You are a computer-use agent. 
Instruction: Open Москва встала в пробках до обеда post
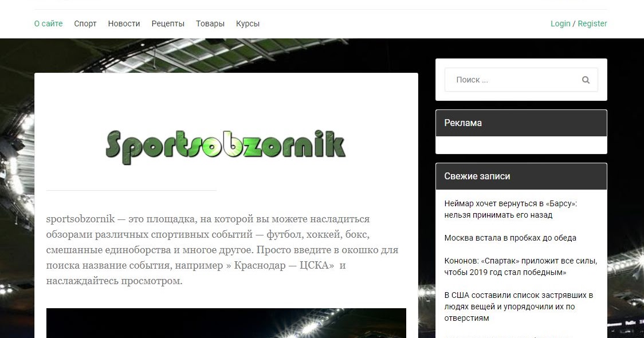tap(510, 238)
